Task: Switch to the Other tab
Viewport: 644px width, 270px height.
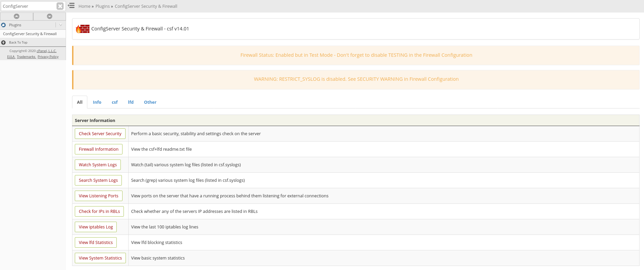Action: [150, 102]
